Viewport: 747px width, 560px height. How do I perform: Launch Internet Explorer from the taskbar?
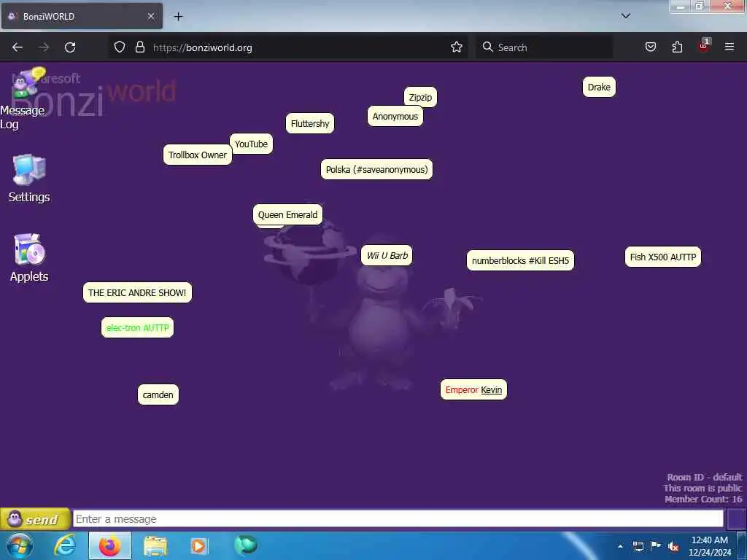pos(65,545)
